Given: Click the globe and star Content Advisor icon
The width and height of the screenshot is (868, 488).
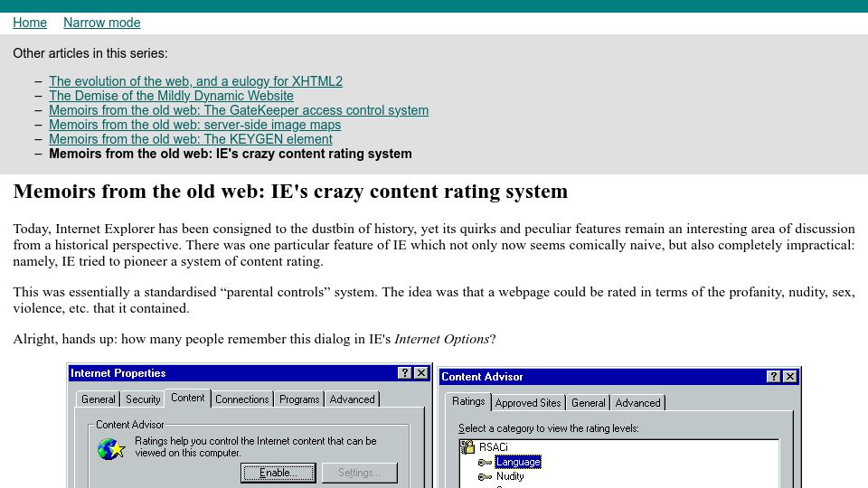Looking at the screenshot, I should click(110, 449).
